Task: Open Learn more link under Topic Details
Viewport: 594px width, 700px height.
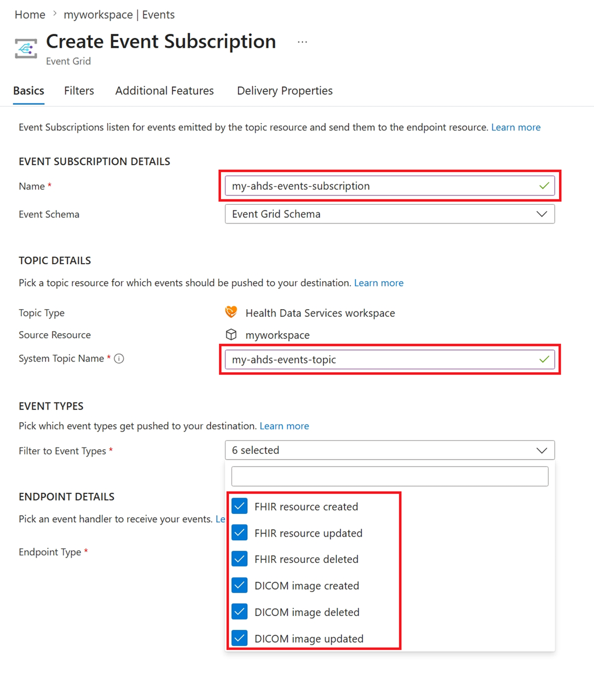Action: coord(379,283)
